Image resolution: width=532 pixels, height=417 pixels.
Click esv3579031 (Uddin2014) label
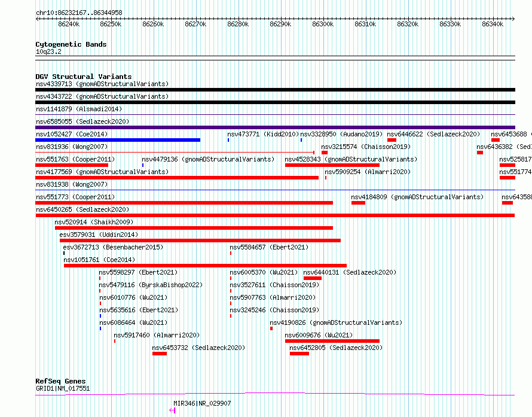pos(99,235)
